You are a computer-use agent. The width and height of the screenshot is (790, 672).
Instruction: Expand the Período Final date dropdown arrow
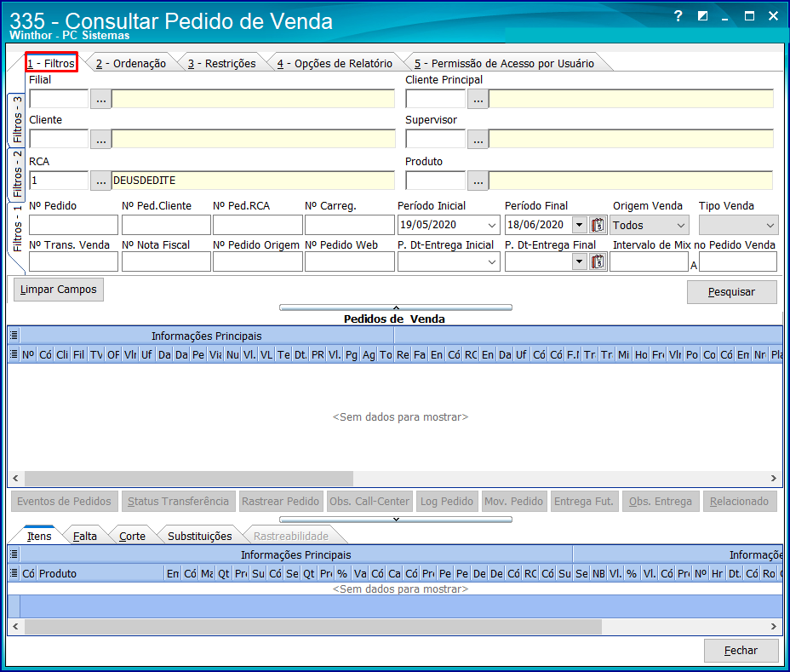tap(580, 225)
